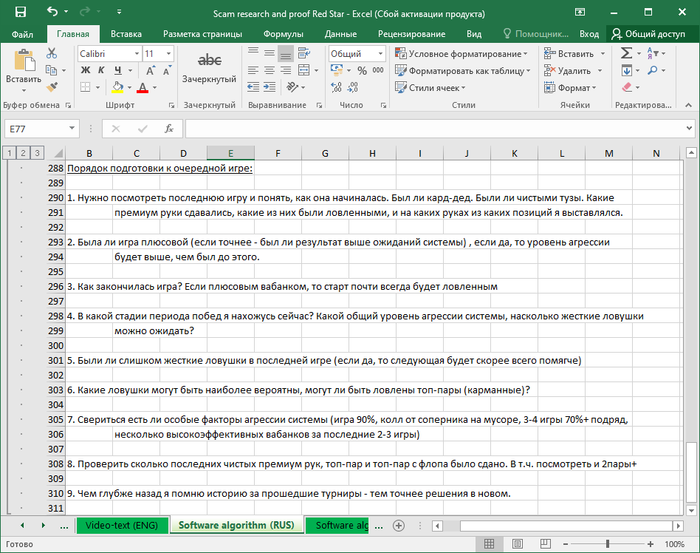
Task: Toggle bold Ж formatting
Action: (85, 70)
